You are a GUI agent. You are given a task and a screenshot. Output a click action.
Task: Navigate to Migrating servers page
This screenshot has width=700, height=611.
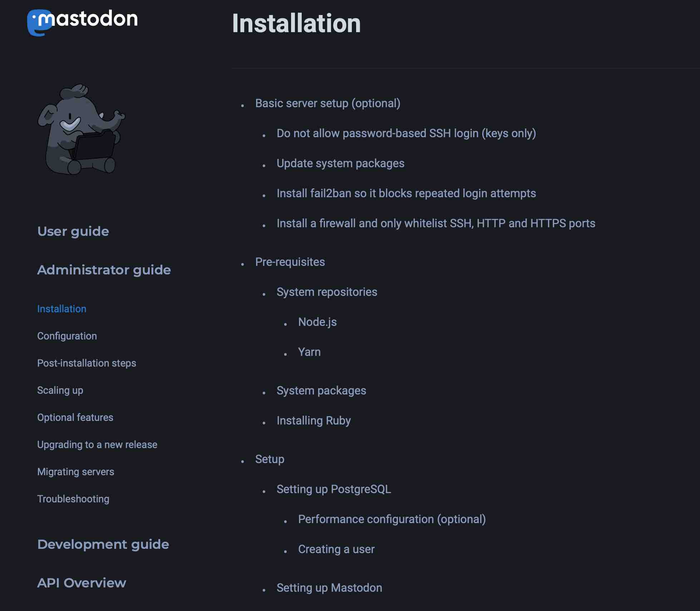(75, 472)
